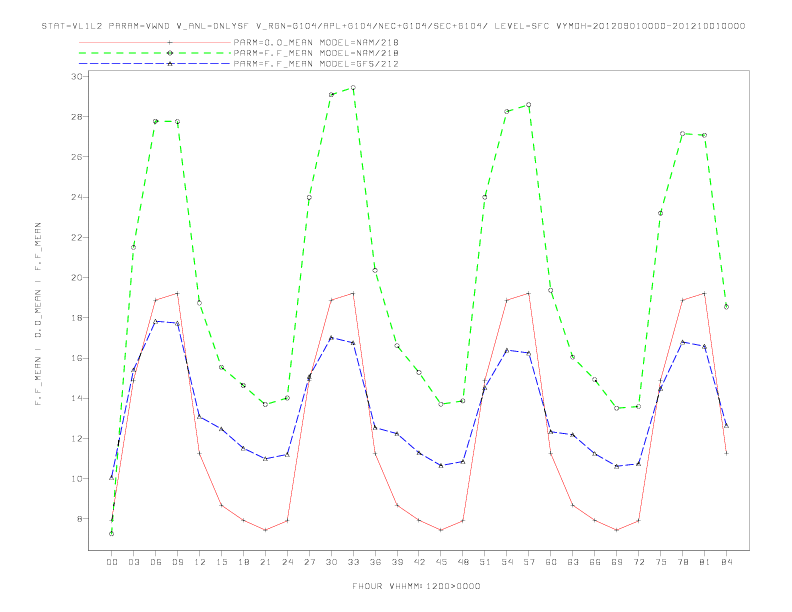Click x-axis forecast hour label 57
792x612 pixels.
(529, 562)
